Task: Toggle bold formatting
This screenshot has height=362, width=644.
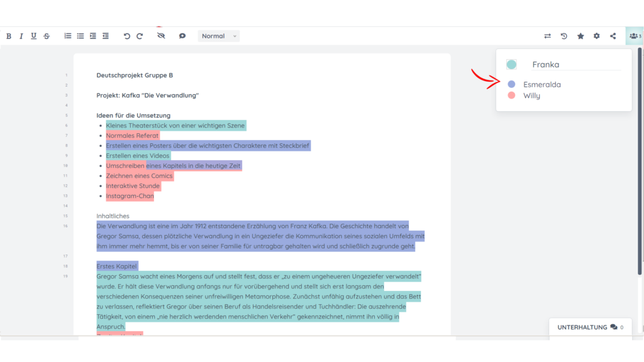Action: click(9, 36)
